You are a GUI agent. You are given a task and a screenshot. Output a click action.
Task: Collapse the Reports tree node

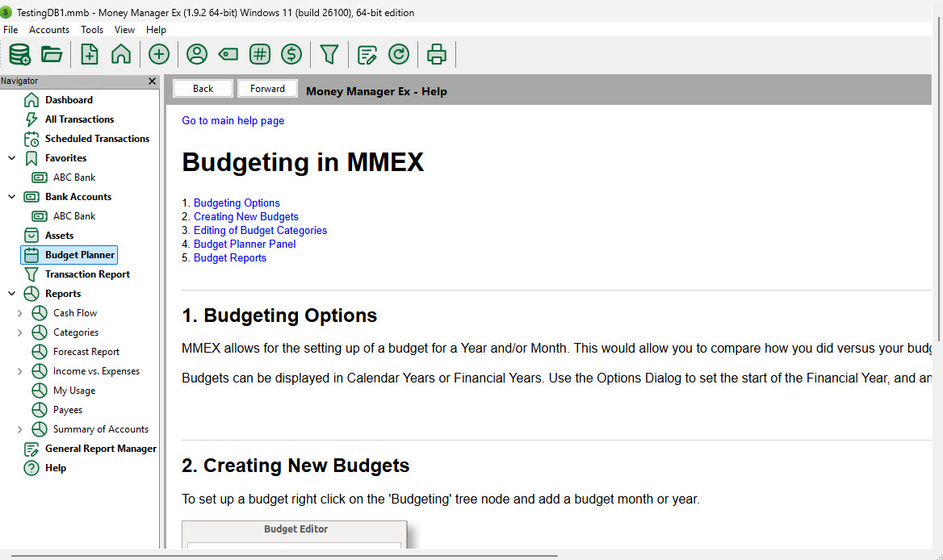(11, 294)
